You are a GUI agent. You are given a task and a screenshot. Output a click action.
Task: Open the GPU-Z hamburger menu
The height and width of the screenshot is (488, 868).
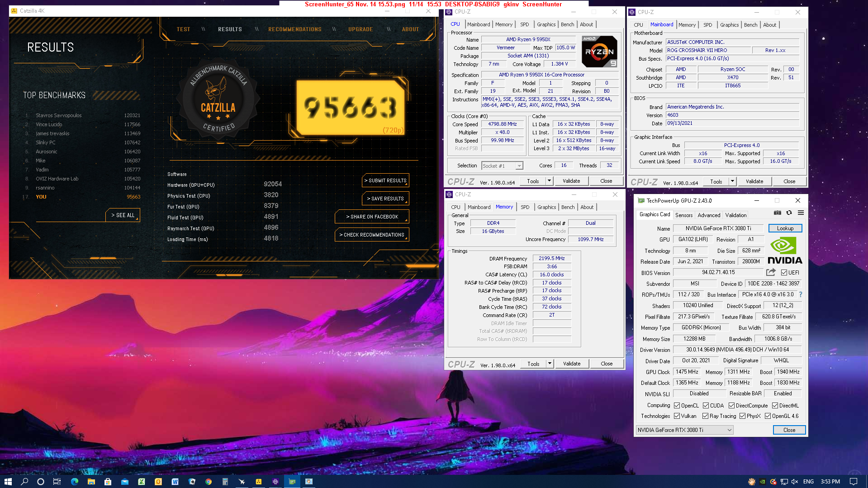point(801,213)
